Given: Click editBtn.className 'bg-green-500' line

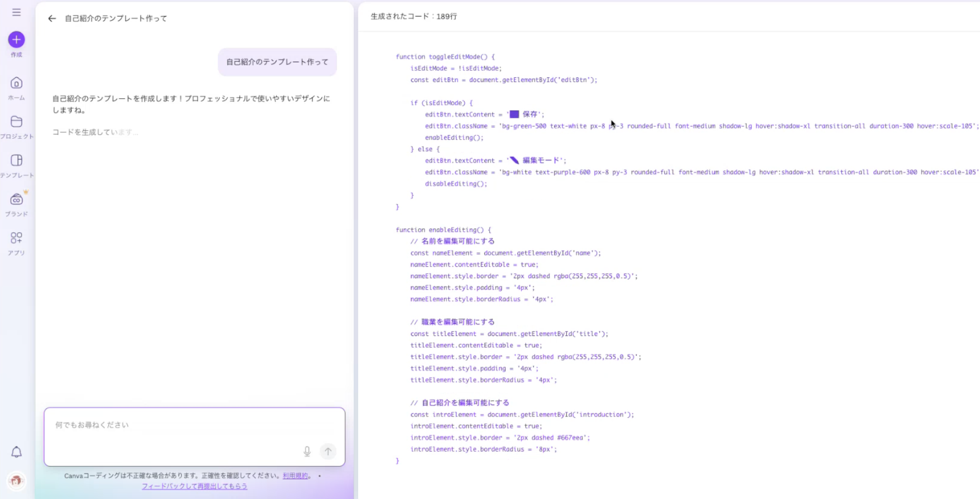Looking at the screenshot, I should (702, 126).
